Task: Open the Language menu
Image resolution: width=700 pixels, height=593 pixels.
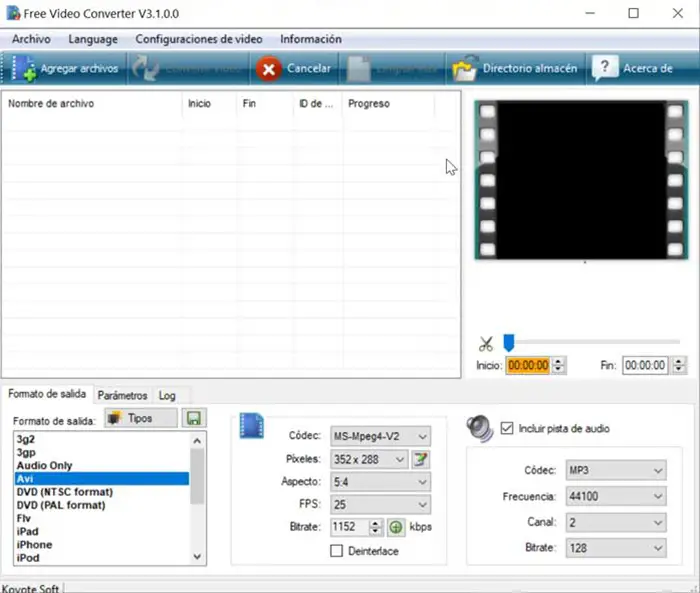Action: tap(93, 39)
